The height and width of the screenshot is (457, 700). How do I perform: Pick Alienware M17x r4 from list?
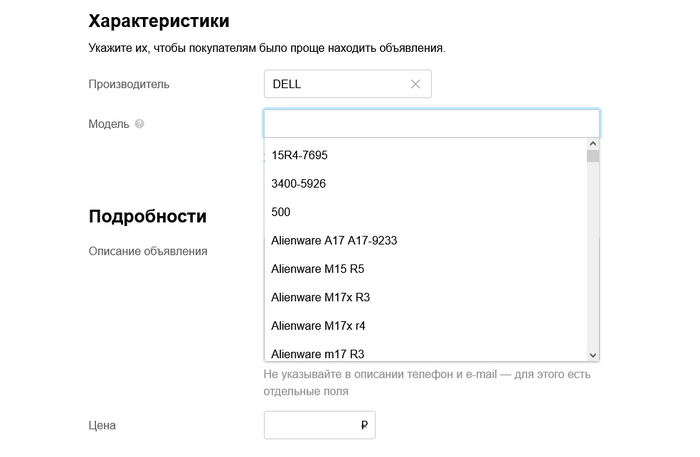(318, 325)
